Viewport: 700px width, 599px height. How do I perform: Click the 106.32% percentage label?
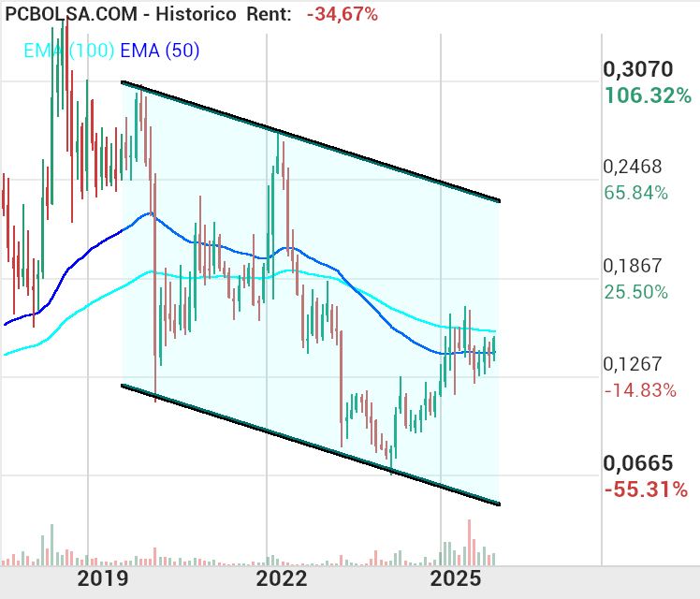[648, 95]
